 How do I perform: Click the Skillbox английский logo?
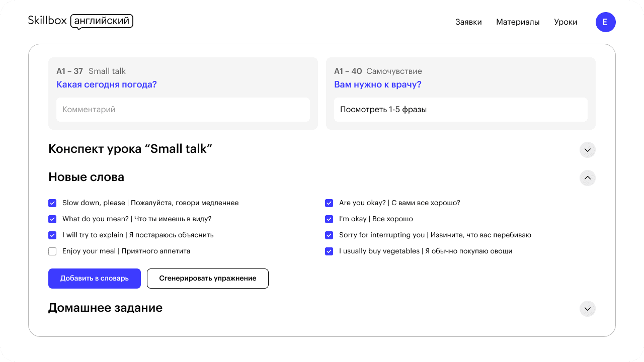pyautogui.click(x=80, y=21)
